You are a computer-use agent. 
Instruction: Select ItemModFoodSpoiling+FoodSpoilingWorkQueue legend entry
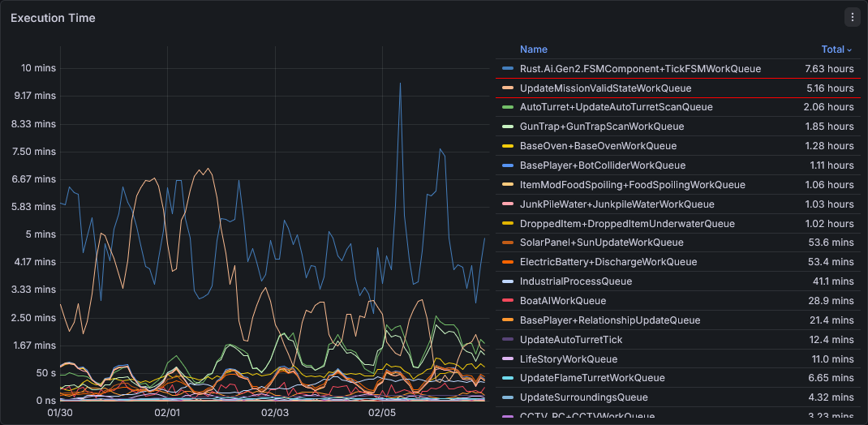coord(632,185)
